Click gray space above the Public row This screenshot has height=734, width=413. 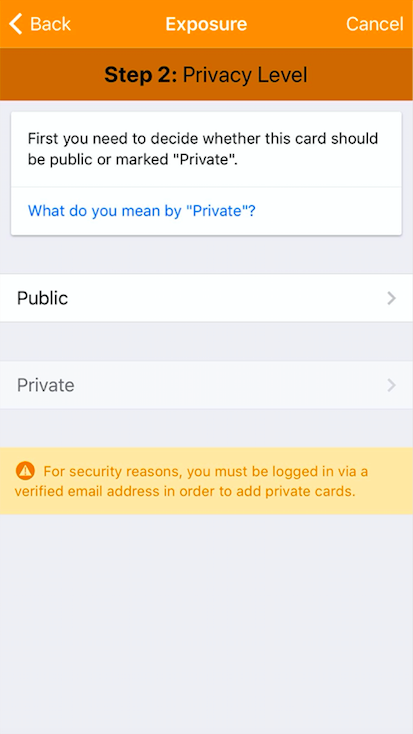point(206,256)
